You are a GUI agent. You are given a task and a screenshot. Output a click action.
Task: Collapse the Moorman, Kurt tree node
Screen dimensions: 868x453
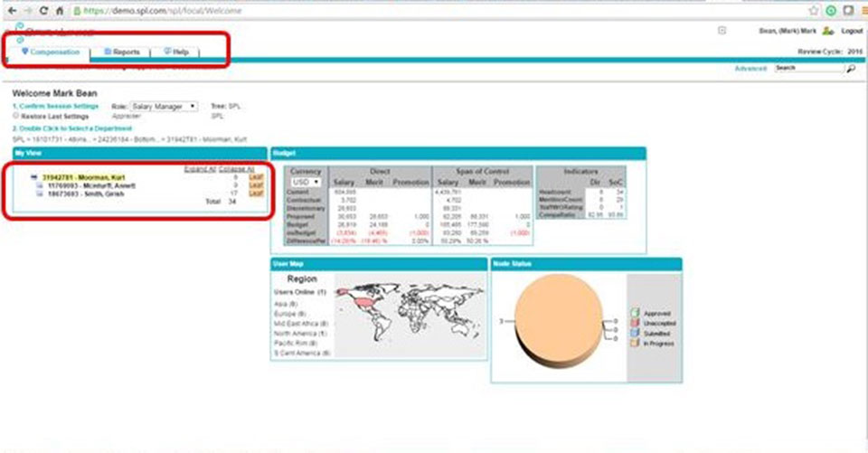33,177
